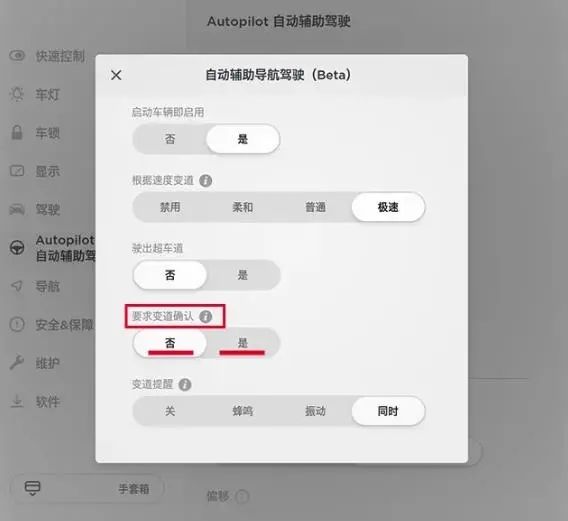The height and width of the screenshot is (521, 568).
Task: Choose 禁用 for speed-based lane change
Action: [x=170, y=207]
